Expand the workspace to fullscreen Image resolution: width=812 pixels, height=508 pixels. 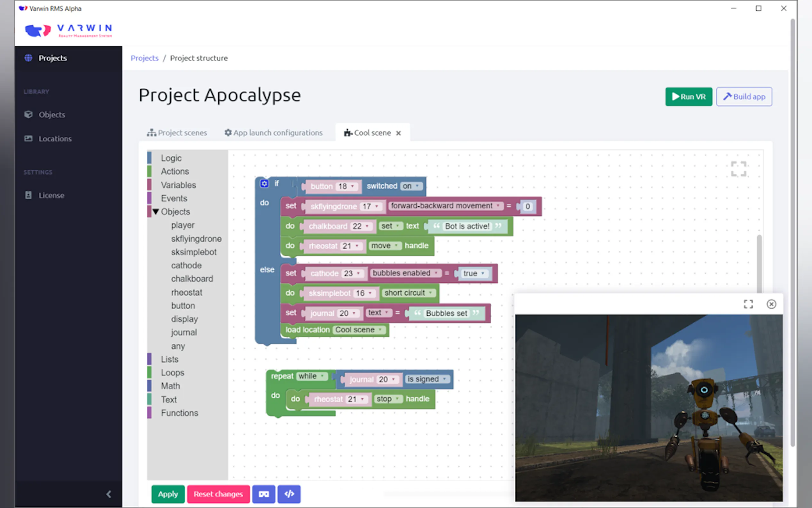[x=738, y=169]
